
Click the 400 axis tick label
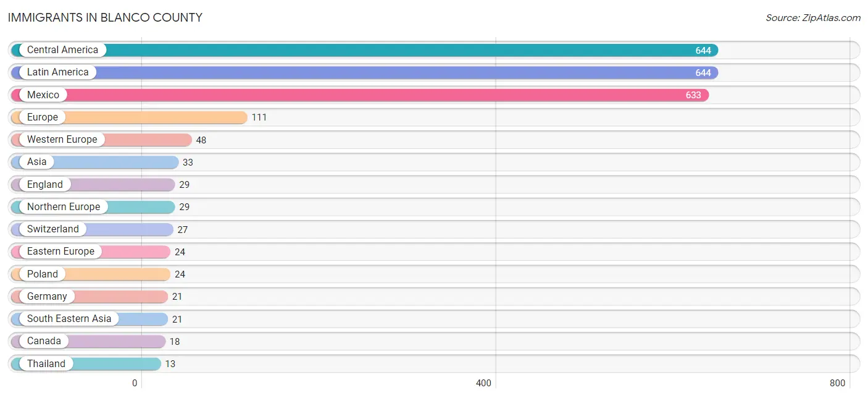coord(484,383)
